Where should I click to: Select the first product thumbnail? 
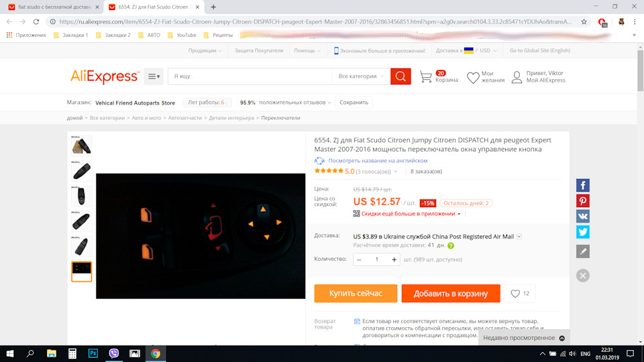81,145
